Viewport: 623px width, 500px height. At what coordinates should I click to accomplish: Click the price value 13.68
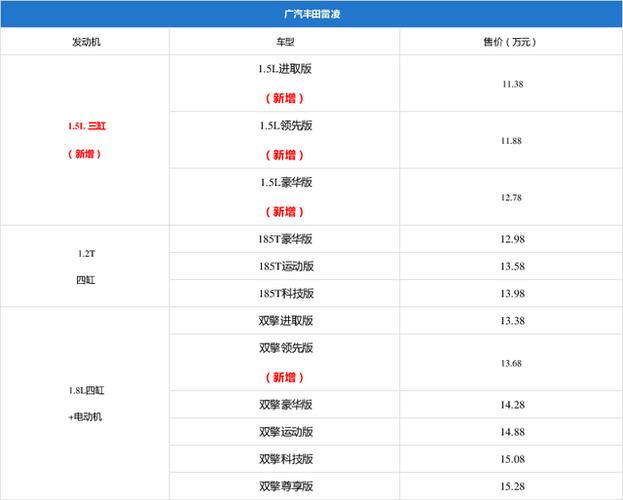point(511,363)
